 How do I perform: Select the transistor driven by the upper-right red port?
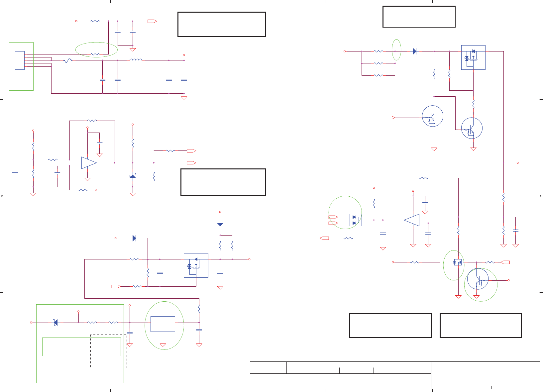coord(433,116)
